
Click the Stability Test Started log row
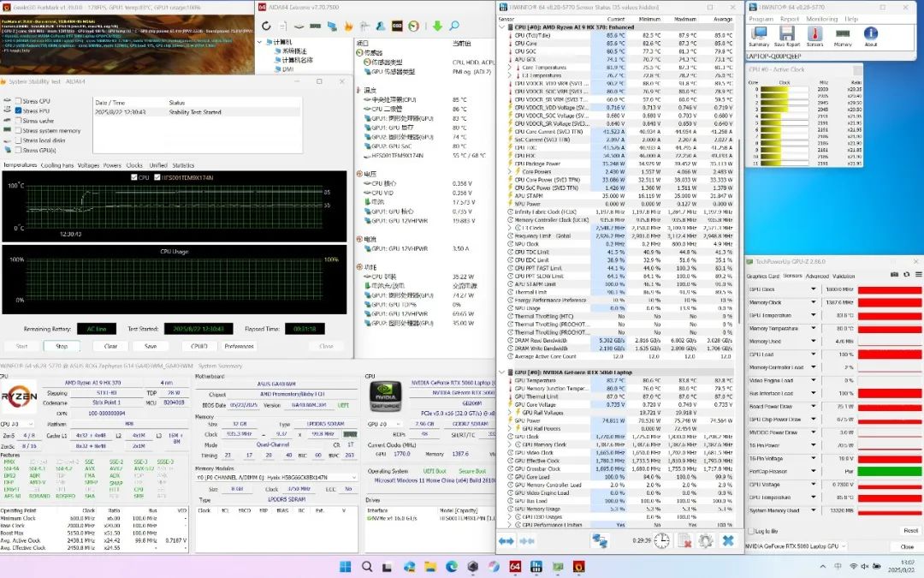point(198,112)
